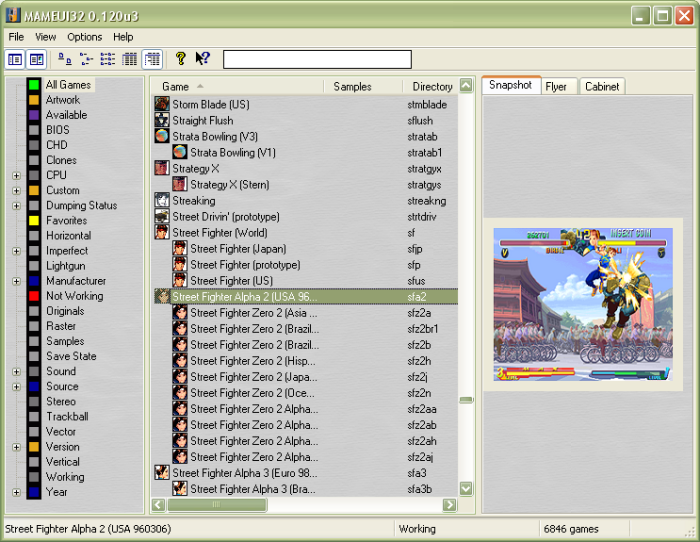The height and width of the screenshot is (542, 700).
Task: Click the horizontal scroll right arrow
Action: [x=450, y=504]
